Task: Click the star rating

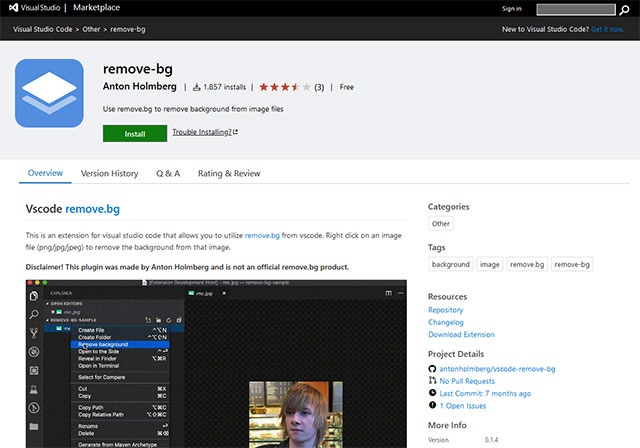Action: coord(285,87)
